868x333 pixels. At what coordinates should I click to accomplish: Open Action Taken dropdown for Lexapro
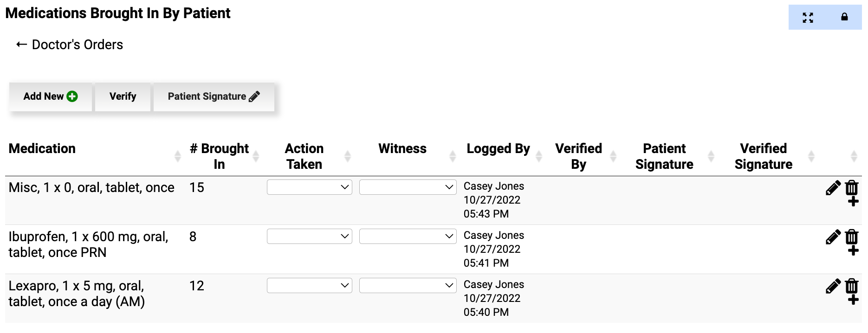coord(309,286)
